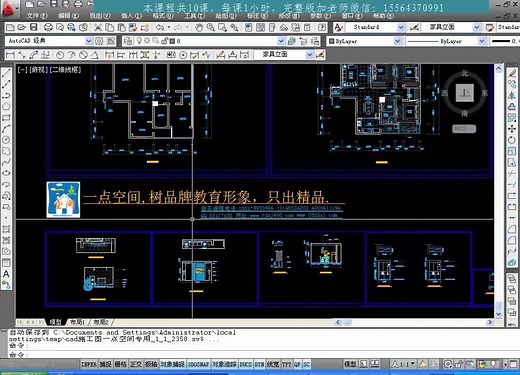Click the [二维线框] visual style label
This screenshot has height=375, width=520.
[x=65, y=70]
